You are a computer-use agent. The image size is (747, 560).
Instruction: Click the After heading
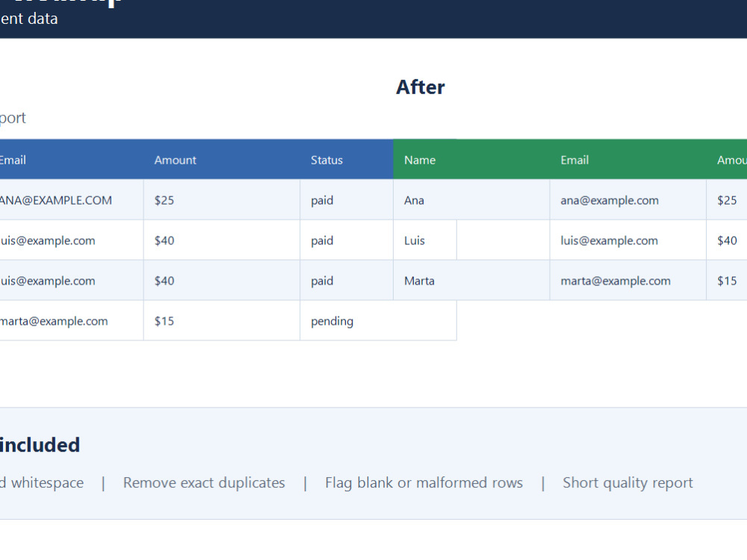point(420,87)
